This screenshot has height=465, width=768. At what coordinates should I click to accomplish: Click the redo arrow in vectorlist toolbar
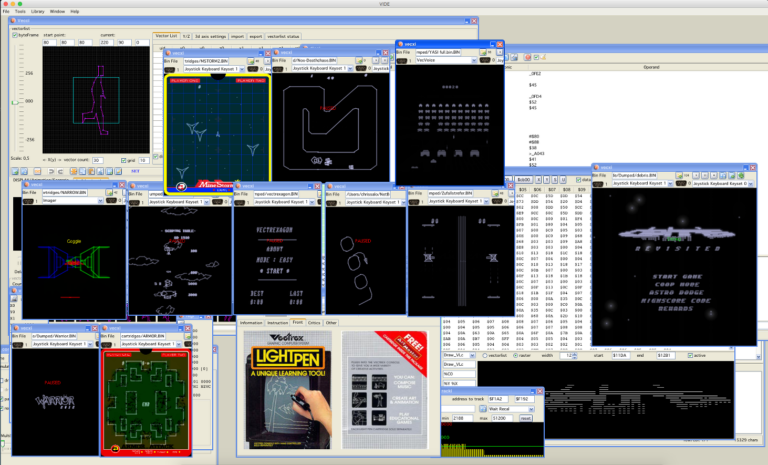click(60, 171)
